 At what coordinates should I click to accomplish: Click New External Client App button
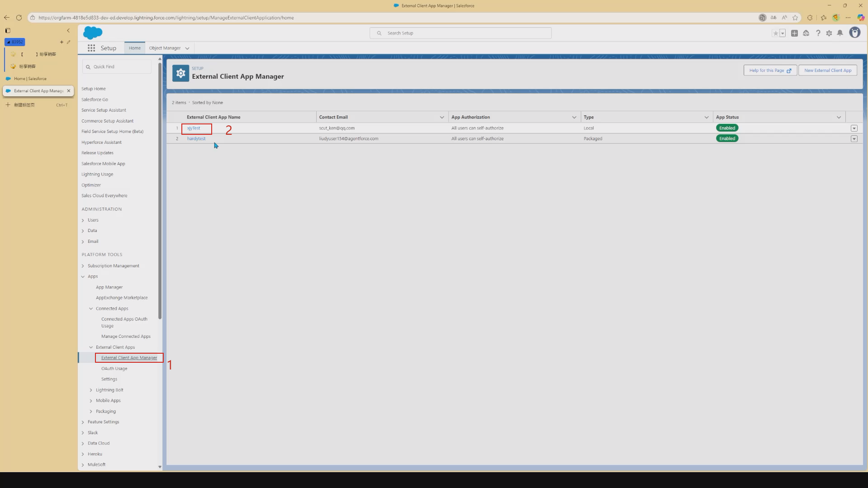[827, 71]
